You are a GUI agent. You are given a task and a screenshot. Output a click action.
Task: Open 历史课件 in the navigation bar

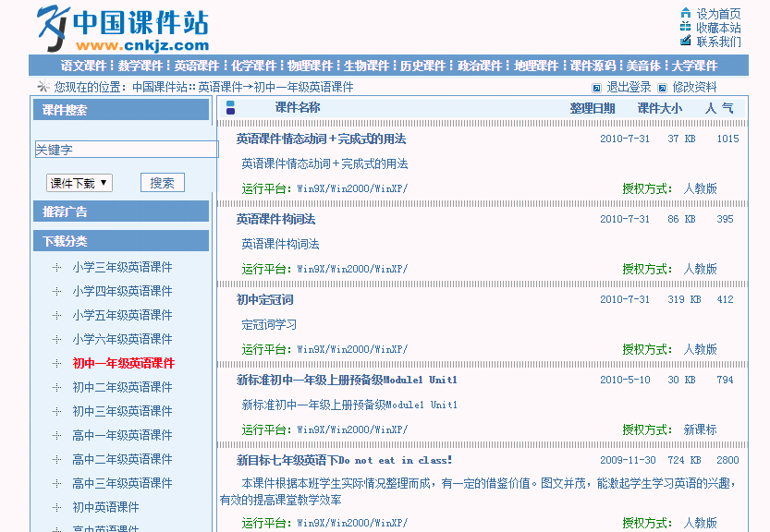click(422, 66)
